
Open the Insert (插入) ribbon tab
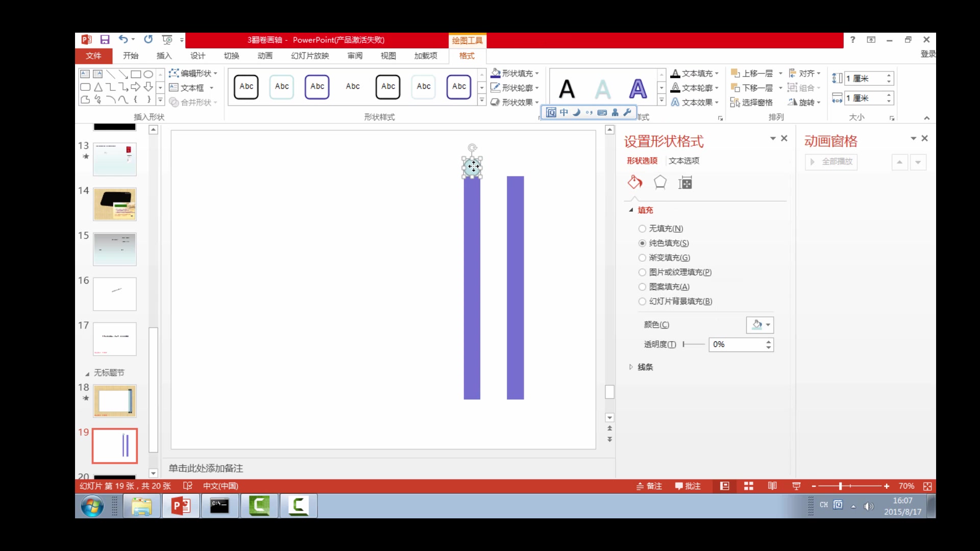pyautogui.click(x=164, y=56)
